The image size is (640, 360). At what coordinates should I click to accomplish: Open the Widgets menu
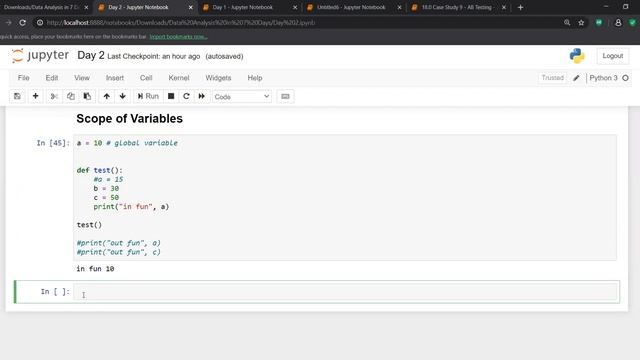[218, 78]
